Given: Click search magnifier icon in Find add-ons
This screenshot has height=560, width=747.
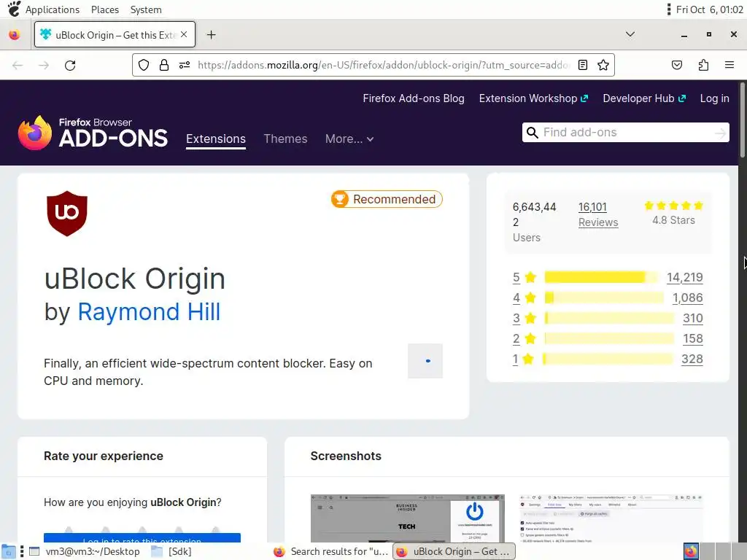Looking at the screenshot, I should coord(532,133).
